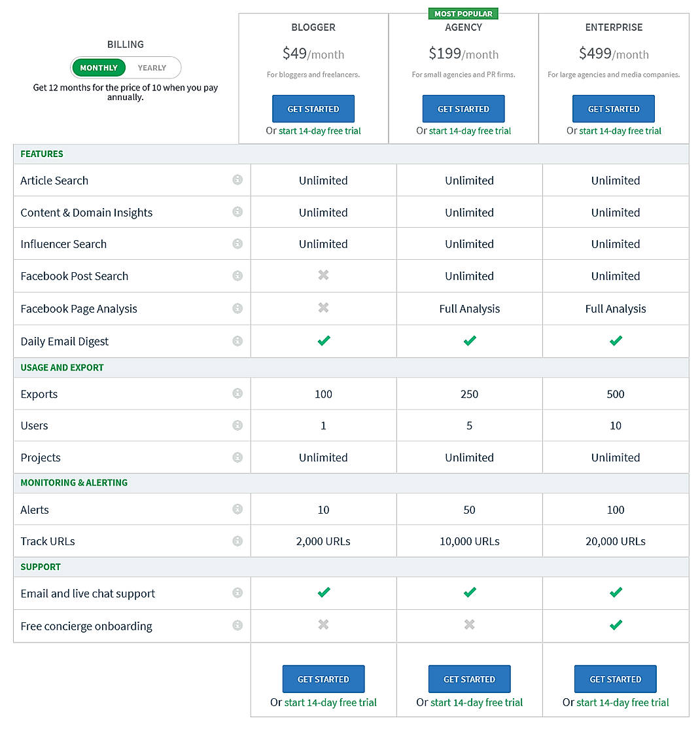Viewport: 700px width, 729px height.
Task: Click info icon beside Alerts row
Action: (237, 509)
